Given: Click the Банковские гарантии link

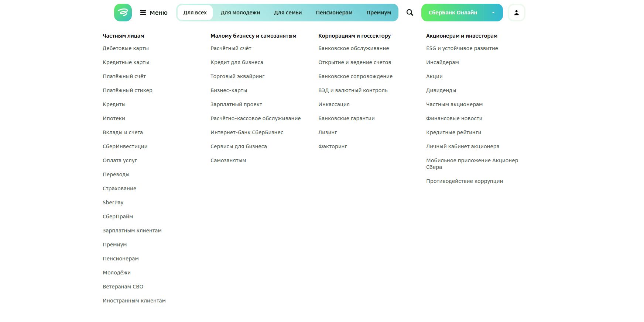Looking at the screenshot, I should click(346, 118).
